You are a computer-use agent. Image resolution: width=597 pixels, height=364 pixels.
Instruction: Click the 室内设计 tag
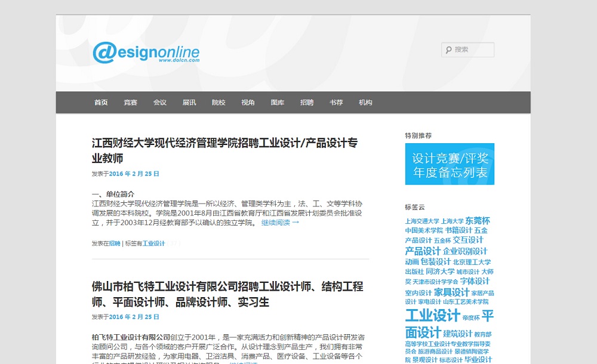pyautogui.click(x=418, y=293)
